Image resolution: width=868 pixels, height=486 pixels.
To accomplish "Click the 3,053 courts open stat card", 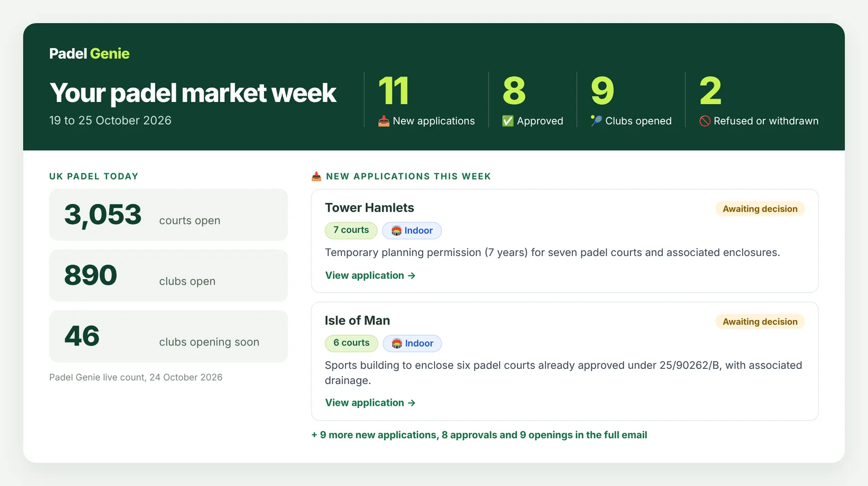I will click(168, 215).
